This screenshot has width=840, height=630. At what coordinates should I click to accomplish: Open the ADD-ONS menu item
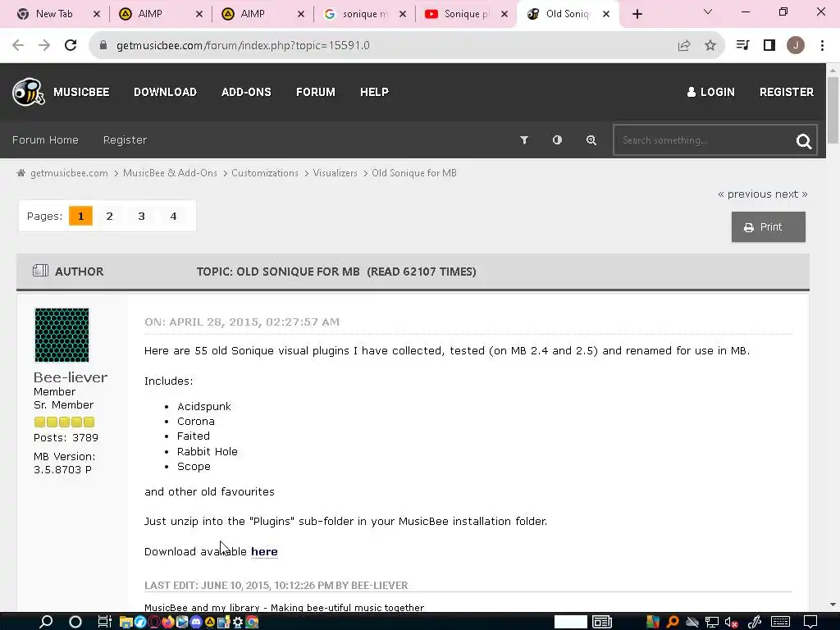tap(246, 92)
